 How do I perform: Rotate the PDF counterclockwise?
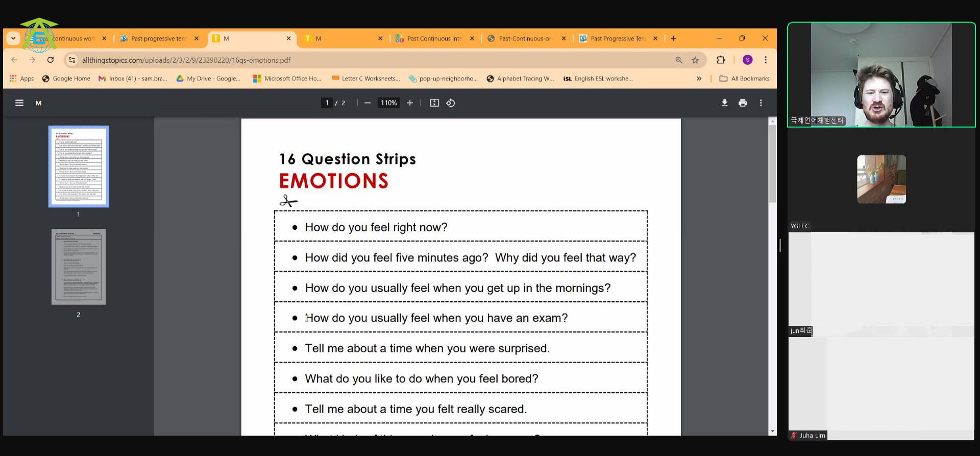[451, 103]
